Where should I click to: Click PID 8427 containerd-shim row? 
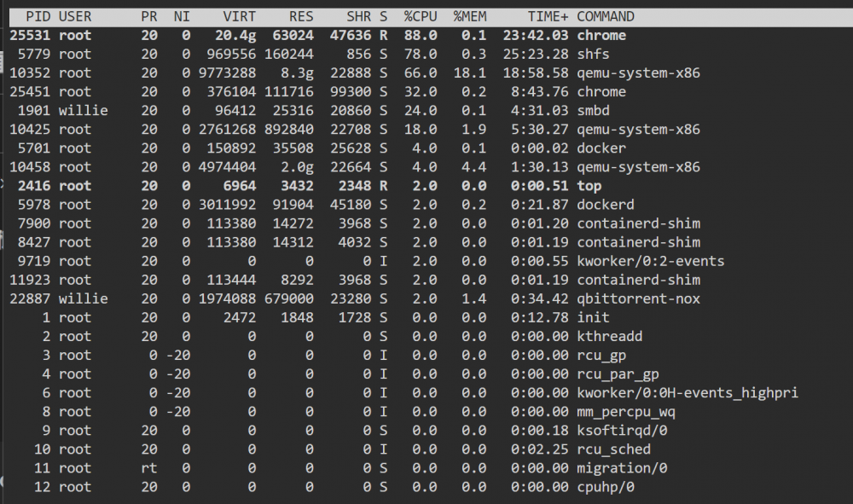(x=34, y=242)
